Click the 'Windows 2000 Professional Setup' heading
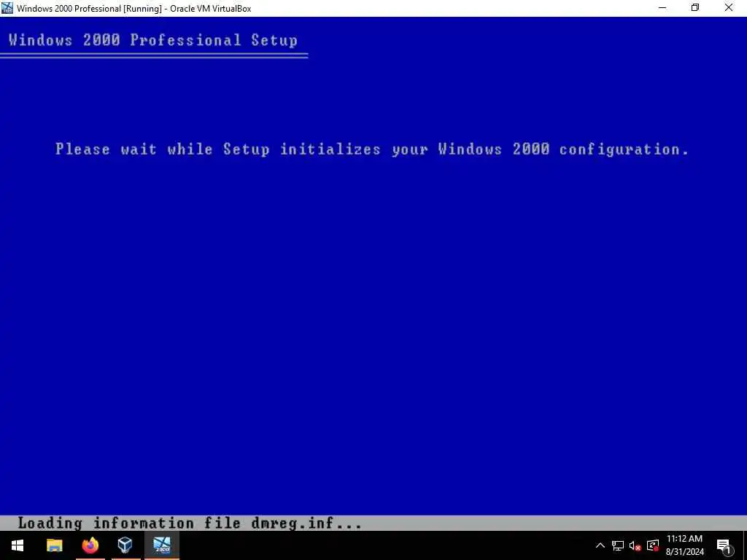Image resolution: width=747 pixels, height=560 pixels. 153,40
